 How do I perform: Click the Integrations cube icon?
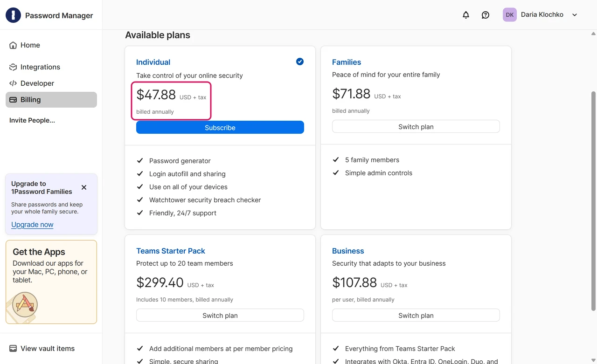coord(13,67)
